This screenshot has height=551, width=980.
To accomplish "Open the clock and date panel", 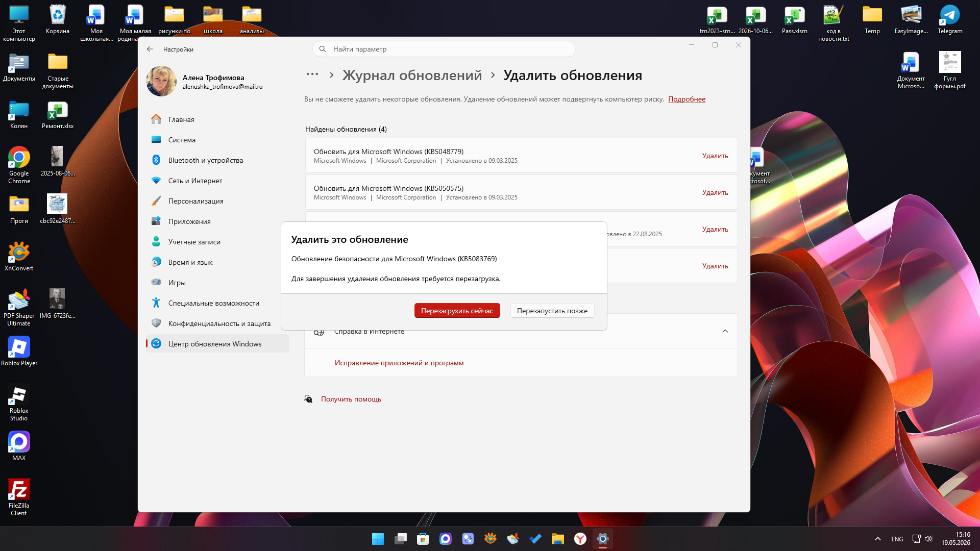I will point(955,539).
